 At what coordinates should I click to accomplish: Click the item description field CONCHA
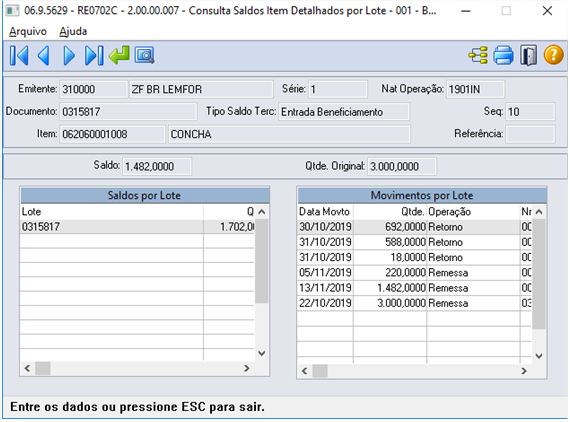click(289, 134)
